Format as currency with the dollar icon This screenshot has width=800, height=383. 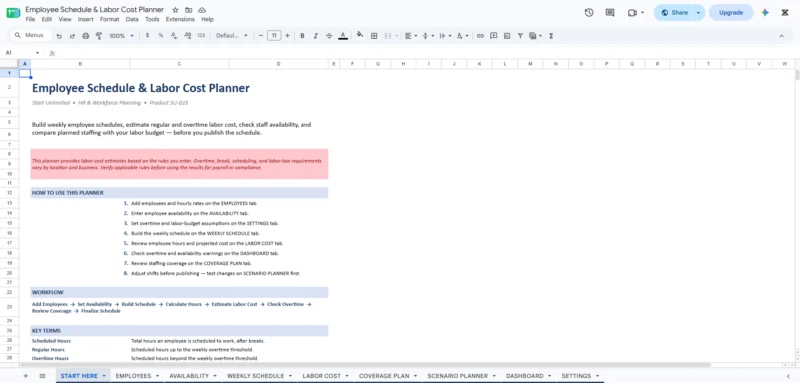147,36
